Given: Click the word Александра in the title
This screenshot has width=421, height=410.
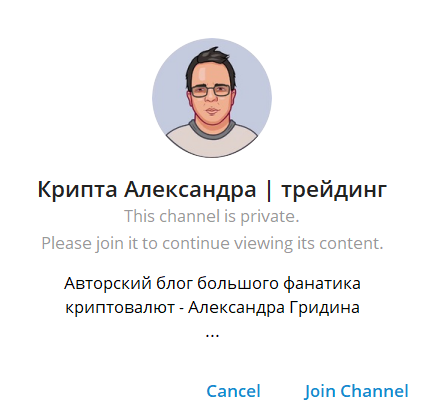Looking at the screenshot, I should [x=190, y=190].
